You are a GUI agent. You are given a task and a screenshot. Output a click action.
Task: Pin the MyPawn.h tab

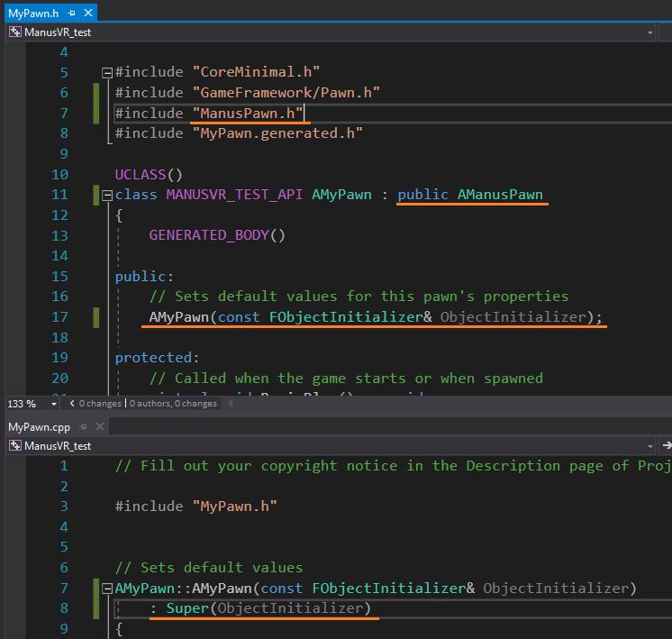point(71,14)
